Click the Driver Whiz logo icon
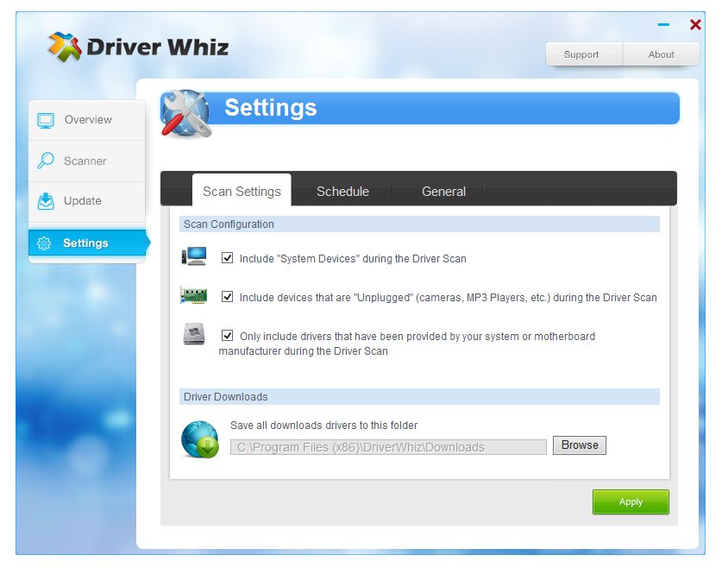Screen dimensions: 728x574 coord(65,47)
